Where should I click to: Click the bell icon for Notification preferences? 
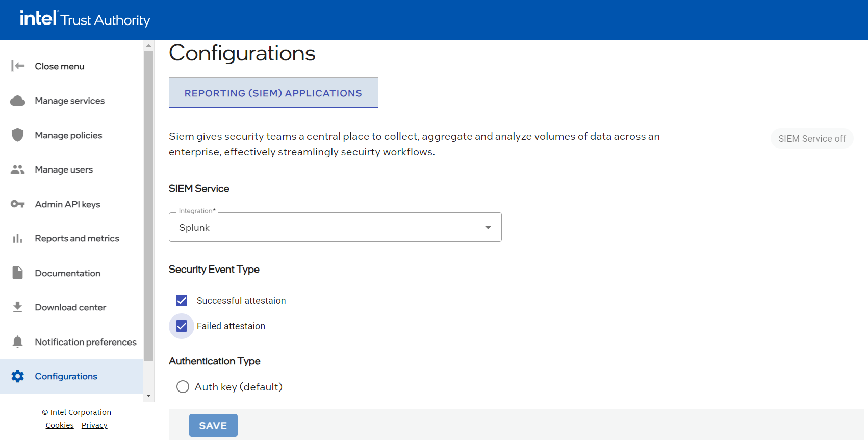[x=18, y=341]
